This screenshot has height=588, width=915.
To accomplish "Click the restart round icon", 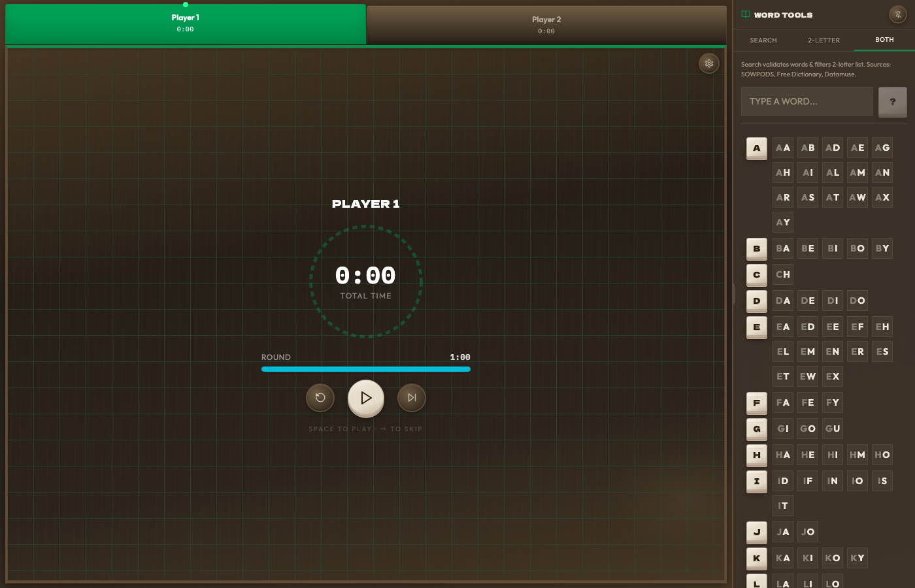I will pos(320,398).
